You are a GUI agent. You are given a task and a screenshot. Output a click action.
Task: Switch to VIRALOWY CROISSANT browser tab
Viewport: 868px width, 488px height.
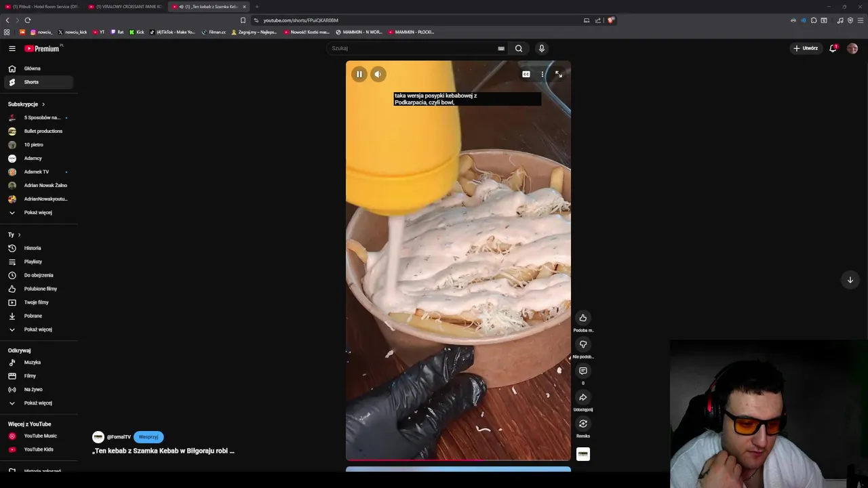[x=125, y=7]
